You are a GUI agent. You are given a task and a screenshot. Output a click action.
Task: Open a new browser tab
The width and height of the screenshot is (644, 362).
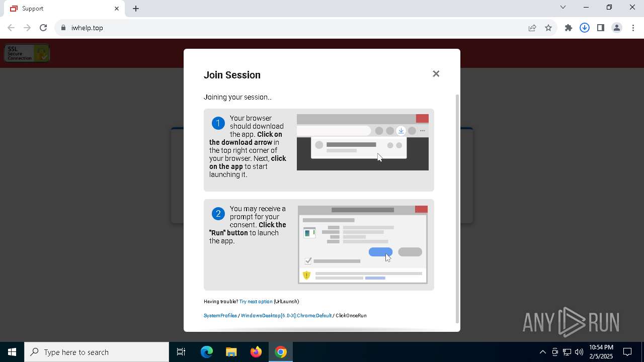coord(136,9)
